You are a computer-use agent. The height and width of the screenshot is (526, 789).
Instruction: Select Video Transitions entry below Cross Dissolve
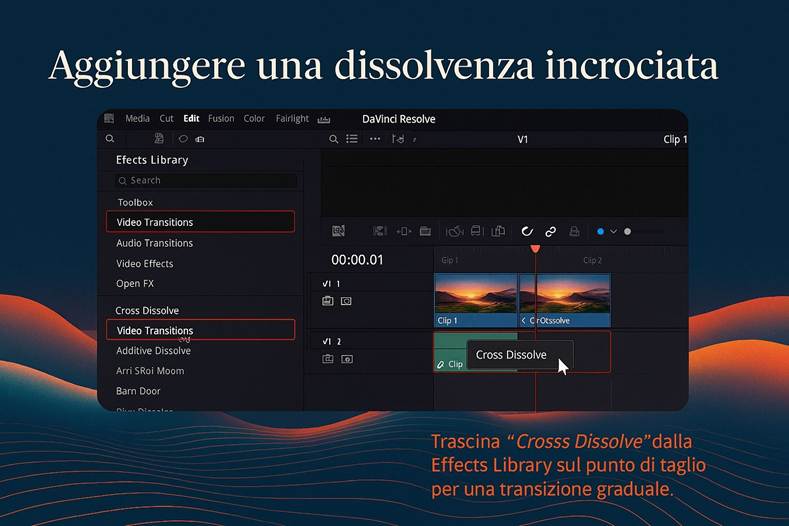pyautogui.click(x=200, y=330)
